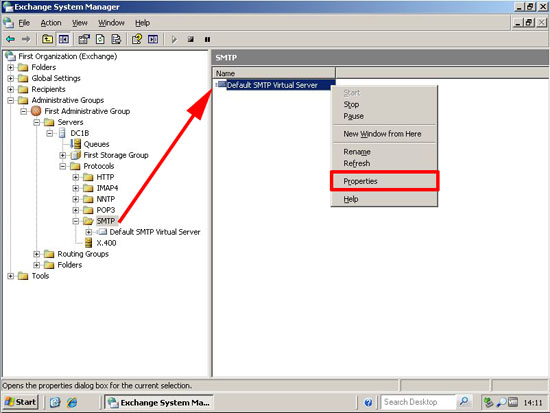550x413 pixels.
Task: Click the Export List toolbar icon
Action: coord(116,39)
